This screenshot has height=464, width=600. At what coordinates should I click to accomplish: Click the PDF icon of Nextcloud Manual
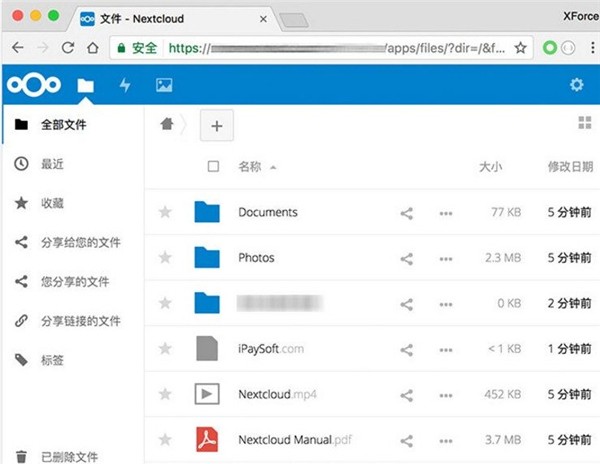(x=207, y=440)
